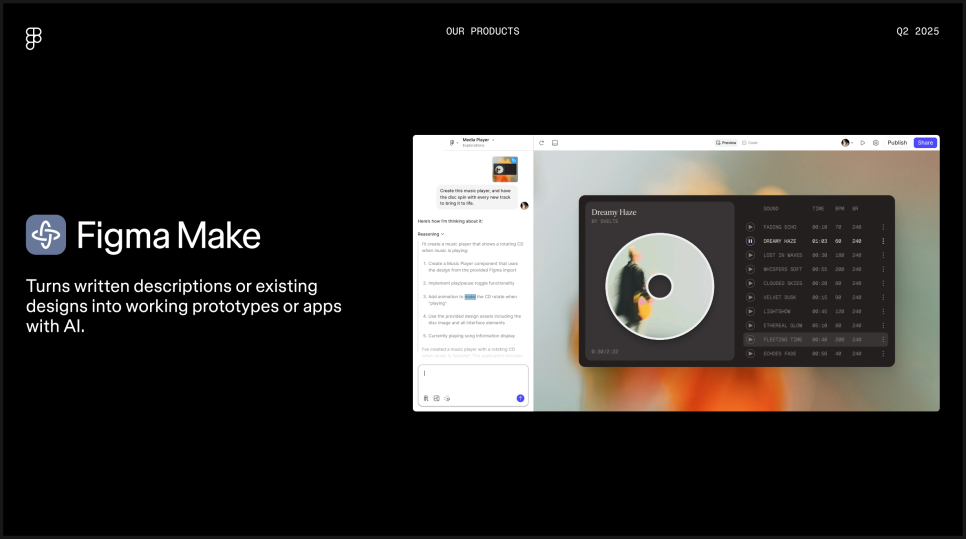
Task: Click the device frame icon beside reload
Action: point(555,143)
